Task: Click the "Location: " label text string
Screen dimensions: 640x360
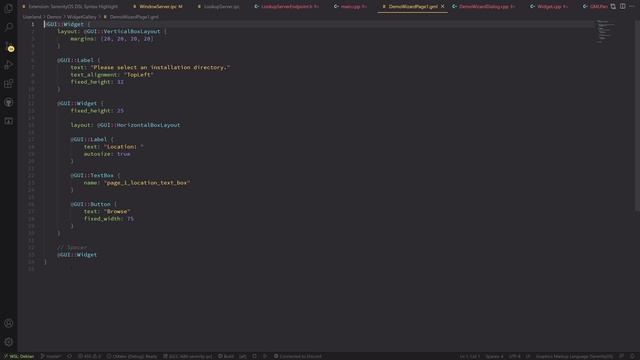Action: [x=124, y=147]
